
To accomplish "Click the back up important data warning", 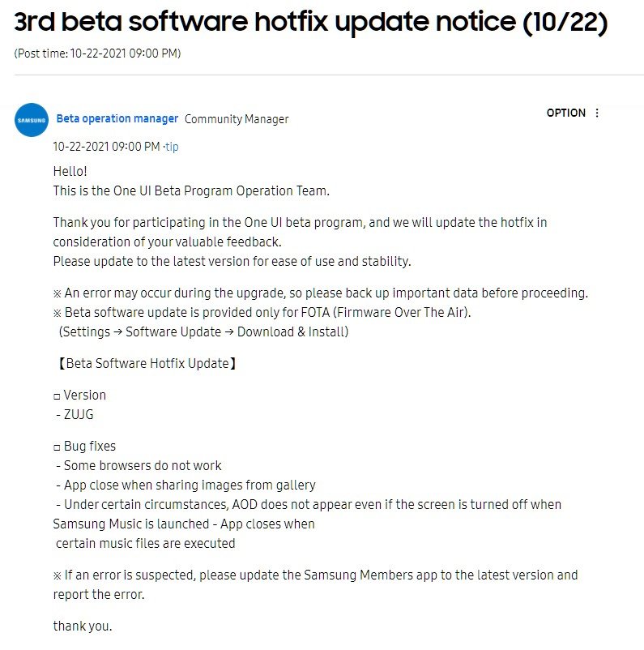I will 321,293.
